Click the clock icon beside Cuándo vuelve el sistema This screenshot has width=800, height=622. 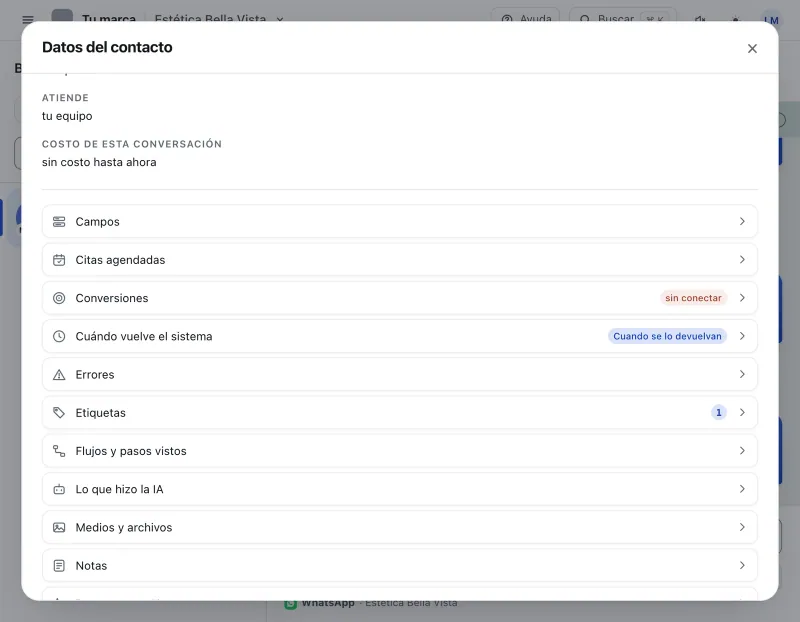[59, 336]
